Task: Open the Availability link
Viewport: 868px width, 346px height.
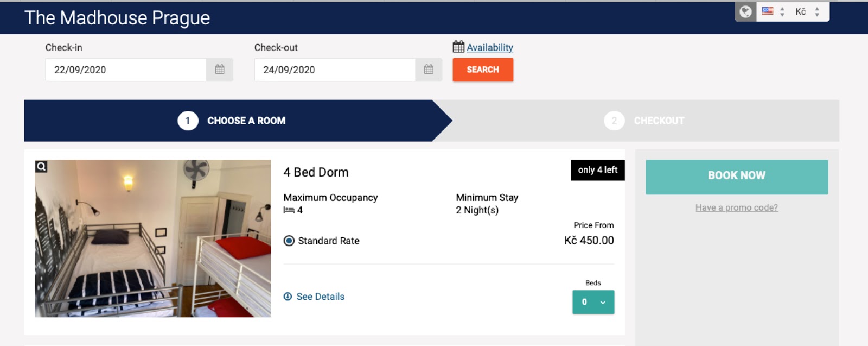Action: 490,47
